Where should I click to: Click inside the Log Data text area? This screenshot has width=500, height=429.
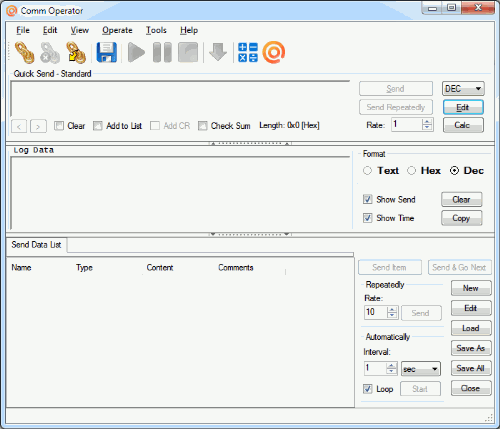point(180,193)
